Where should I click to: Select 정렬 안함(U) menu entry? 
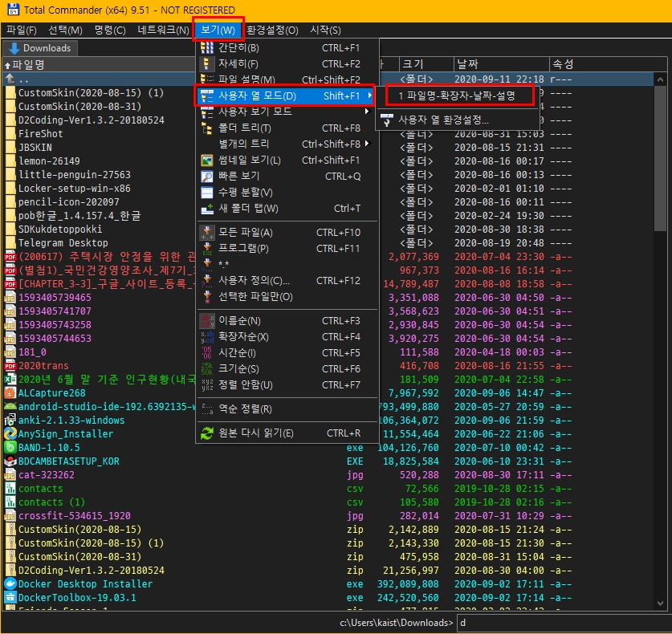click(287, 385)
